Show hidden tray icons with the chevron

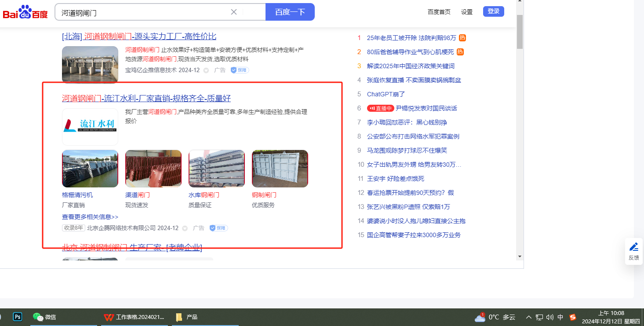click(x=529, y=317)
